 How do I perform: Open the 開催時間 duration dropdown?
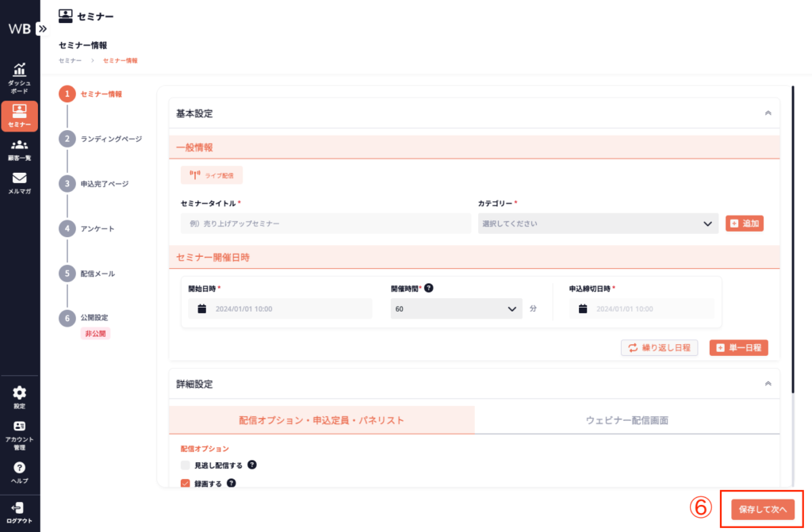(x=456, y=308)
